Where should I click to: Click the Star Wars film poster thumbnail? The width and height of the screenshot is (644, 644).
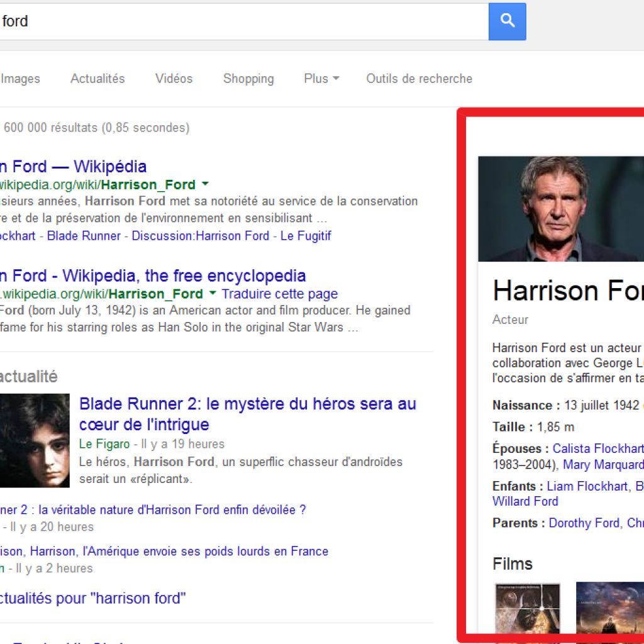(528, 608)
